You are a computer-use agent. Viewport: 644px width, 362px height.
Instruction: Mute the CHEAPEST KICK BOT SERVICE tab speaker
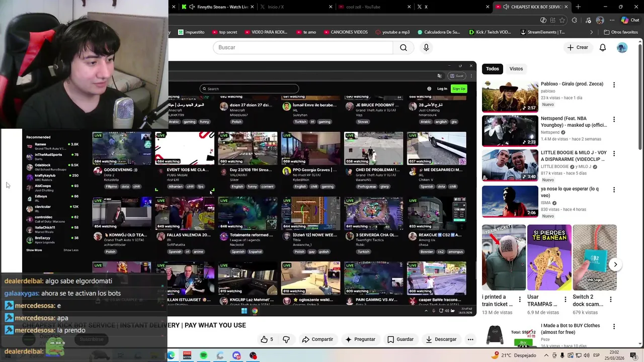506,7
